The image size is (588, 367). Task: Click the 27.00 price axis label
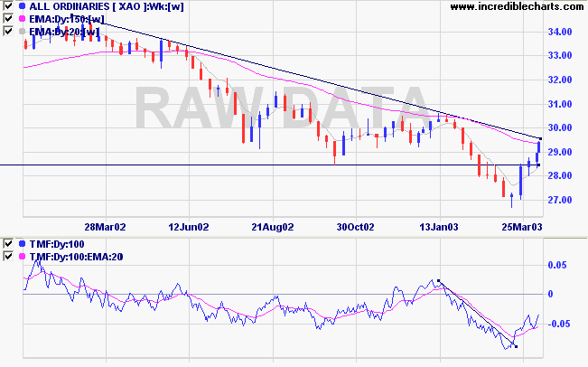coord(560,200)
